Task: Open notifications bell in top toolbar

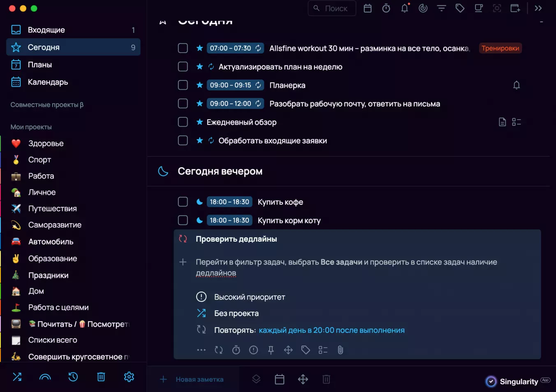Action: coord(405,8)
